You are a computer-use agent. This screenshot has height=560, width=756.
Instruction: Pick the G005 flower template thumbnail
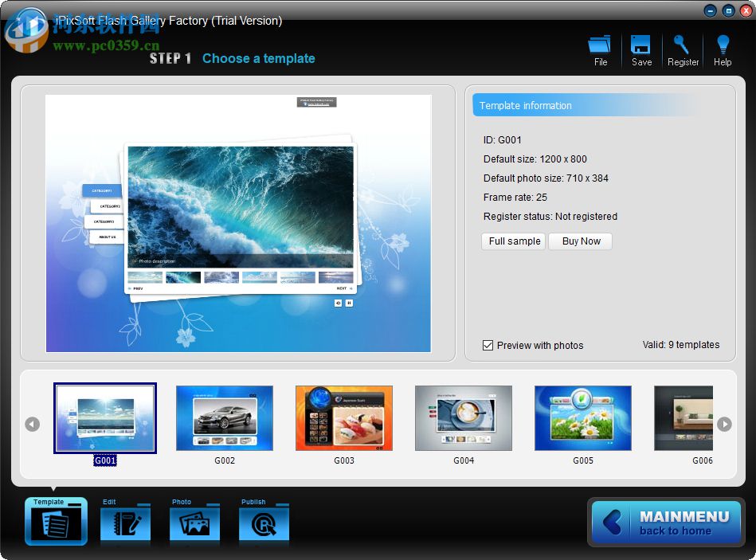(582, 417)
